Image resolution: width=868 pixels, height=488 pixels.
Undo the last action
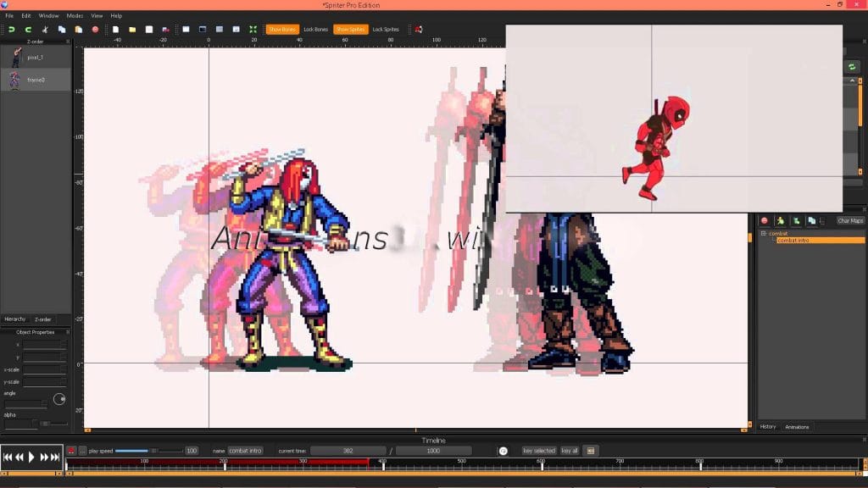pyautogui.click(x=13, y=29)
